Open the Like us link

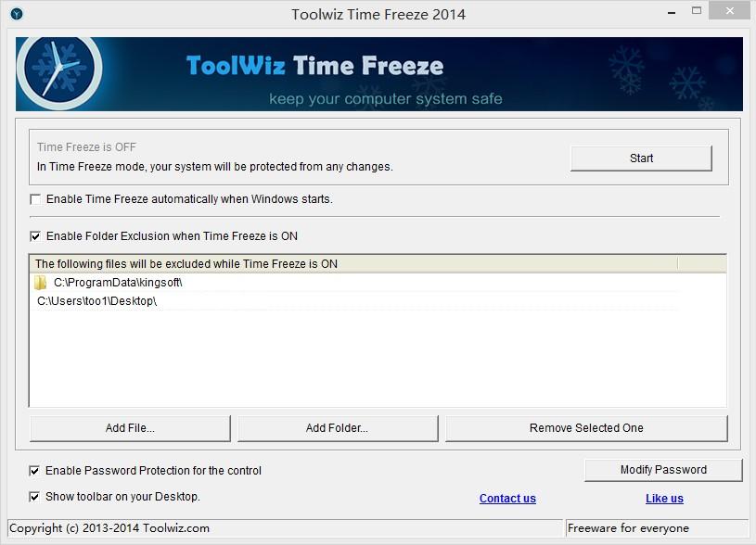coord(664,499)
